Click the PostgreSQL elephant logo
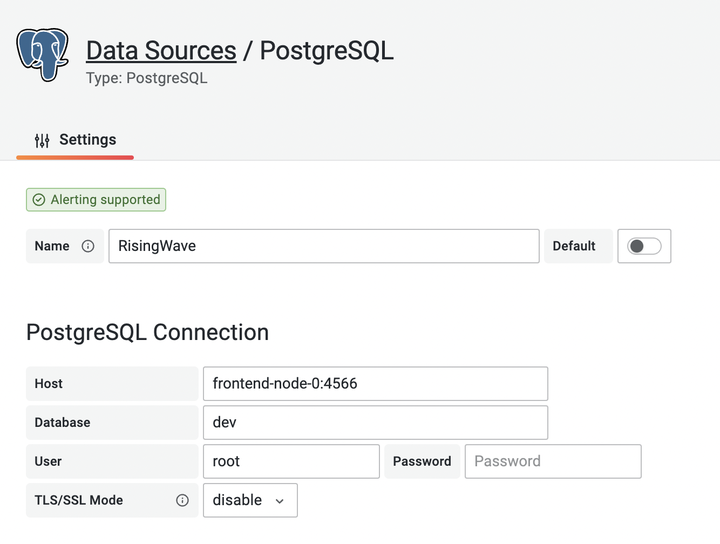The width and height of the screenshot is (720, 544). click(x=42, y=55)
